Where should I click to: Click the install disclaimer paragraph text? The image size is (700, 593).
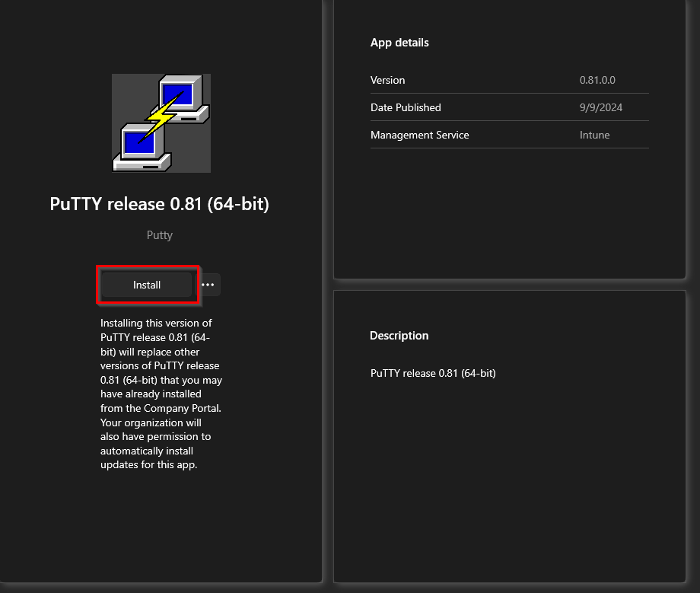161,394
